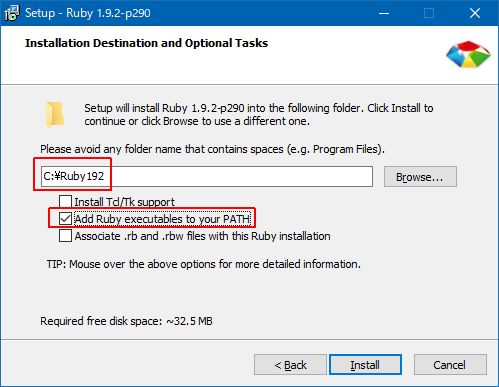This screenshot has height=387, width=499.
Task: Click the yellow folder icon
Action: 55,115
